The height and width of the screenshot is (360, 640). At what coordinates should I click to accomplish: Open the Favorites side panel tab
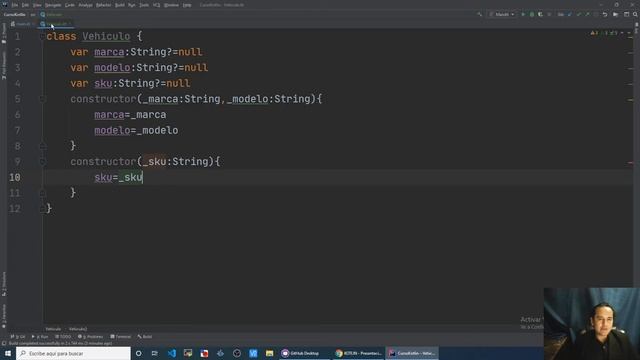pos(4,316)
